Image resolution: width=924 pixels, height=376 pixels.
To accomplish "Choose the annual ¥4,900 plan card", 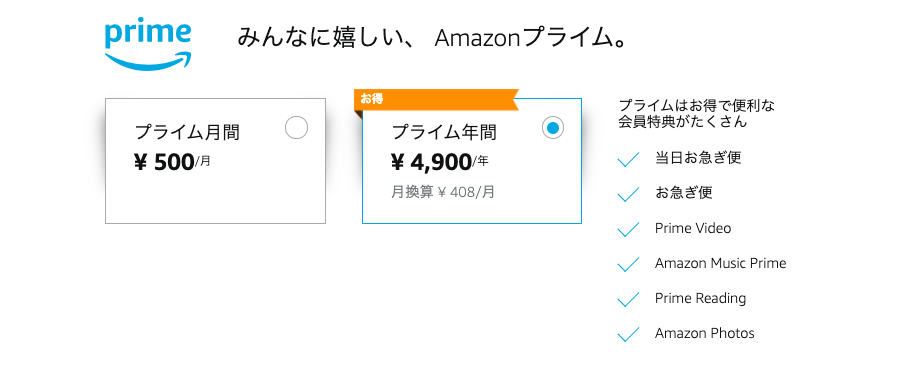I will (x=472, y=161).
